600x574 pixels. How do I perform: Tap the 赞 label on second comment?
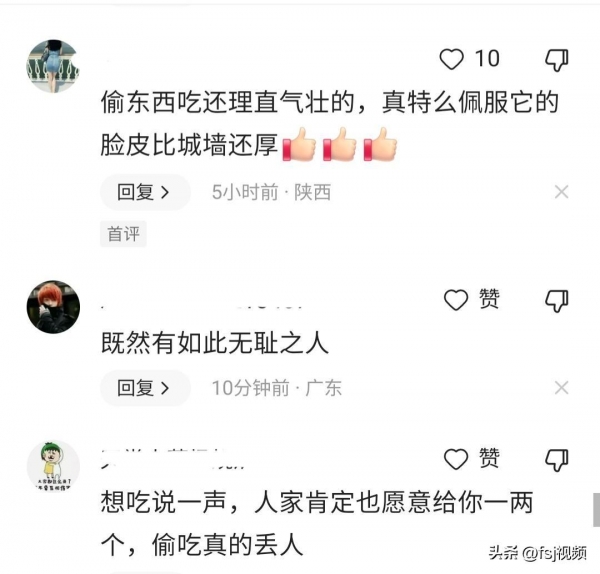(489, 298)
